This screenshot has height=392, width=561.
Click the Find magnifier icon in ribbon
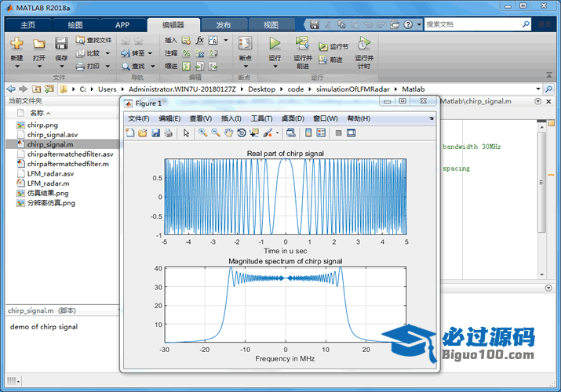coord(126,66)
